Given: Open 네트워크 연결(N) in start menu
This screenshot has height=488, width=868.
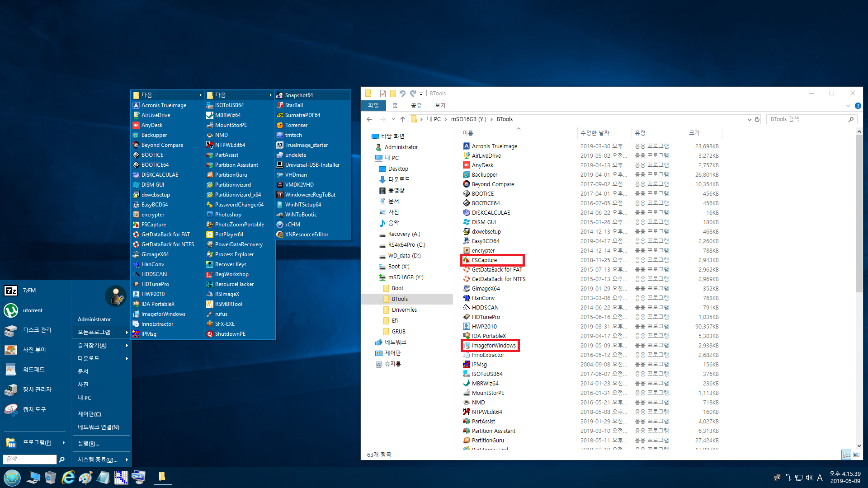Looking at the screenshot, I should (x=99, y=427).
